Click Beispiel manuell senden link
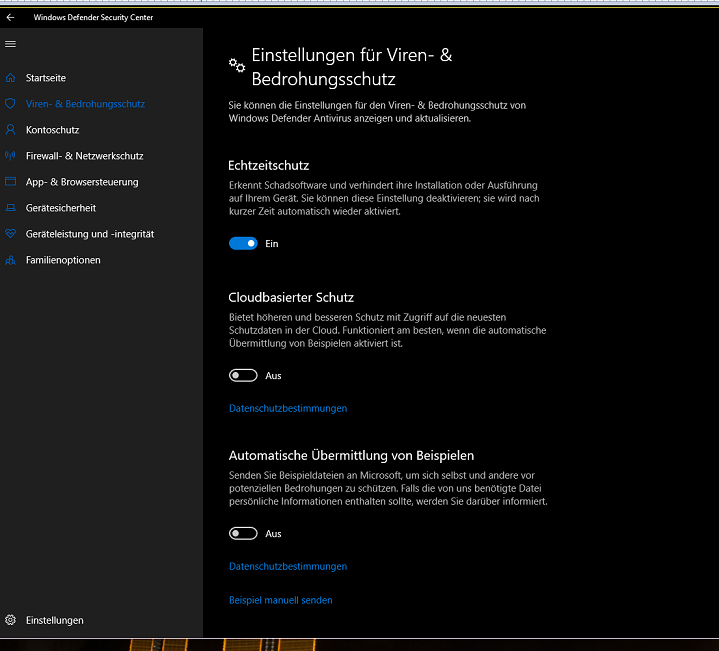The height and width of the screenshot is (651, 719). (x=281, y=600)
